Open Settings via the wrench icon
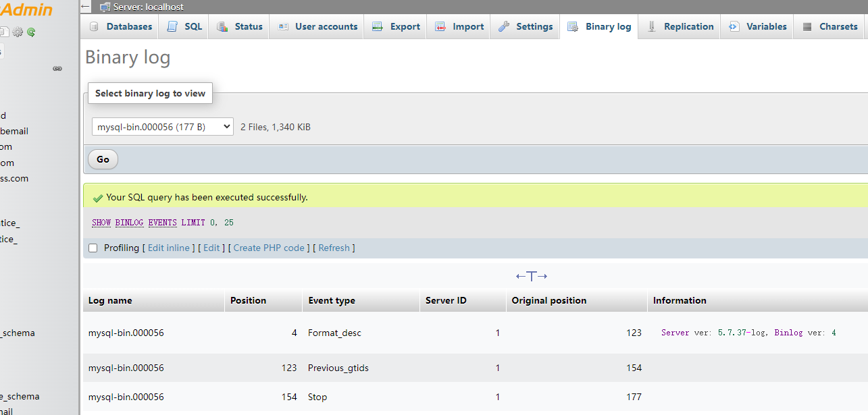Screen dimensions: 868x415 coord(503,26)
